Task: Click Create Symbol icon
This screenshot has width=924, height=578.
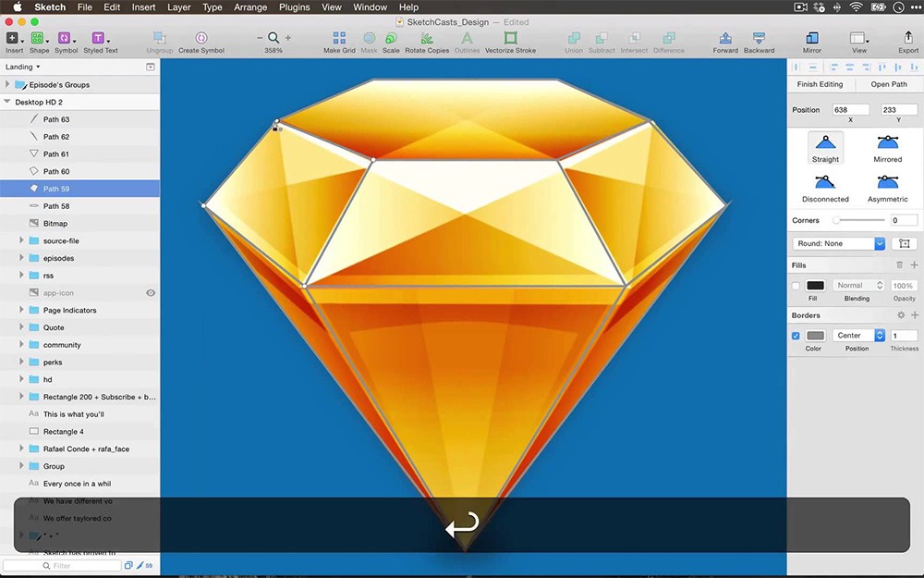Action: (201, 38)
